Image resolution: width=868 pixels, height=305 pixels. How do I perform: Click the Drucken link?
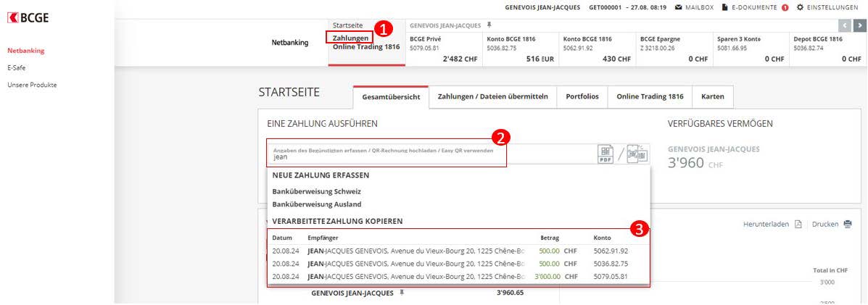825,224
